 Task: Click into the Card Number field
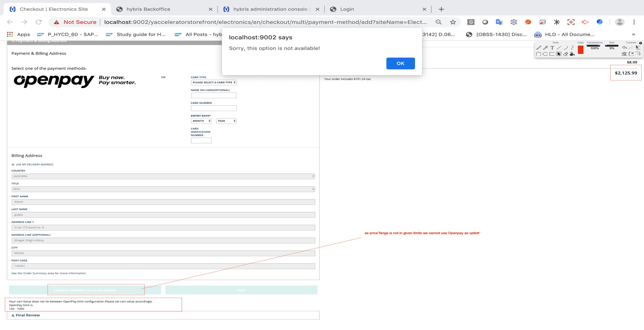pos(213,108)
